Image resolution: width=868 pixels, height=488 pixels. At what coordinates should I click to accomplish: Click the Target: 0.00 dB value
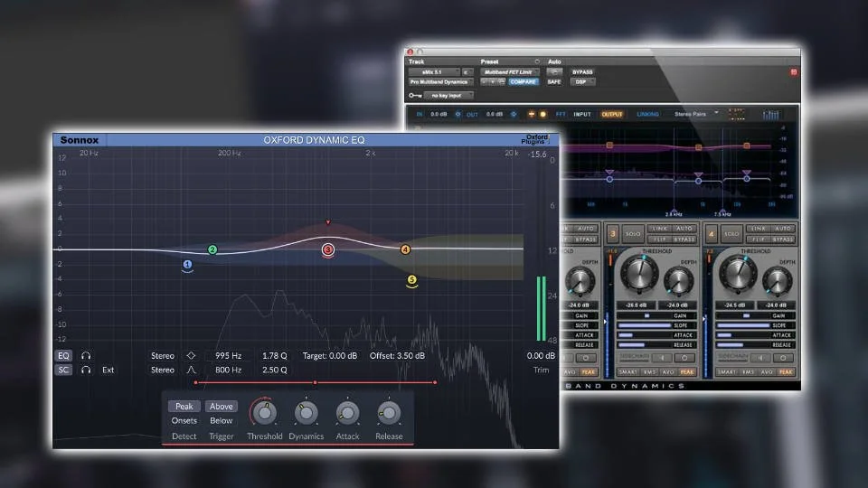click(x=329, y=356)
